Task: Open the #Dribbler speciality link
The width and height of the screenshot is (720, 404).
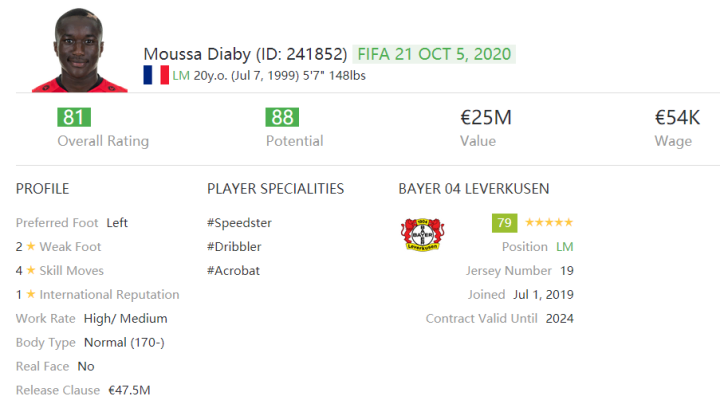Action: 235,247
